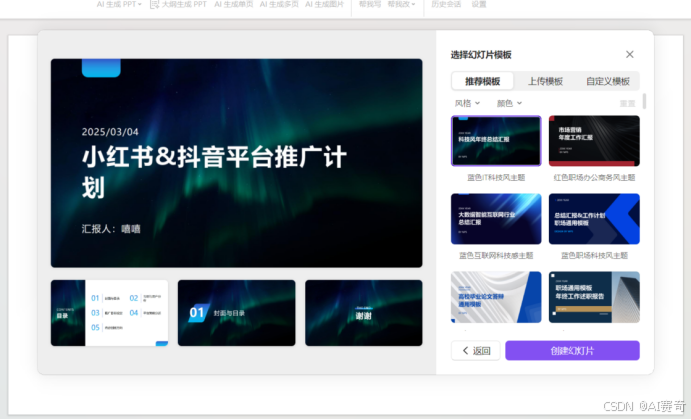
Task: Select the 职场通用模板年终工作述职报告 thumbnail
Action: point(594,297)
